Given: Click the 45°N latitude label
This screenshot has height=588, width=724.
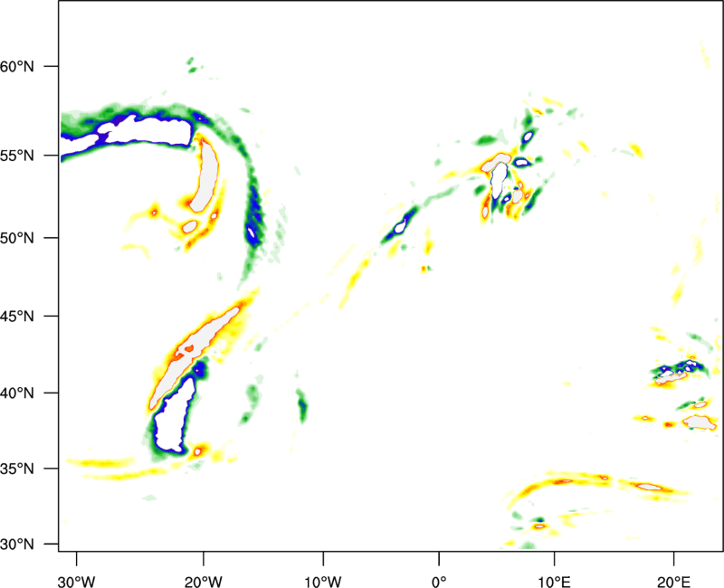Looking at the screenshot, I should click(17, 317).
